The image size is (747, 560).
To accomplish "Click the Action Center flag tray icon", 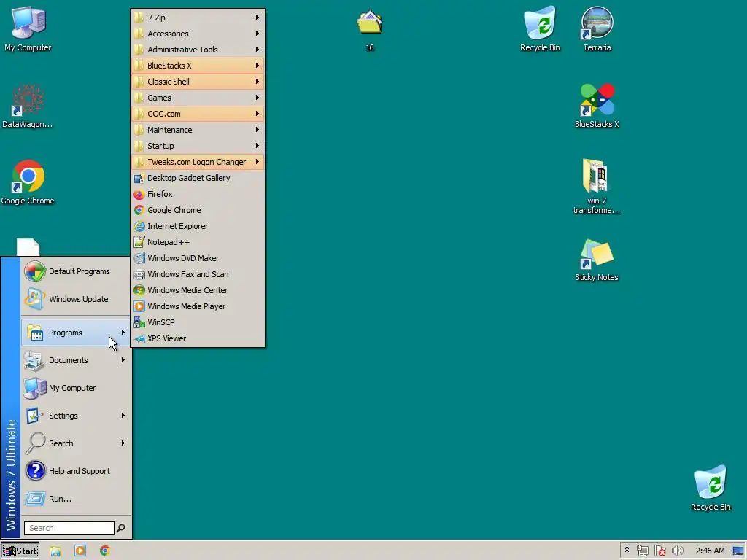I will [x=659, y=551].
